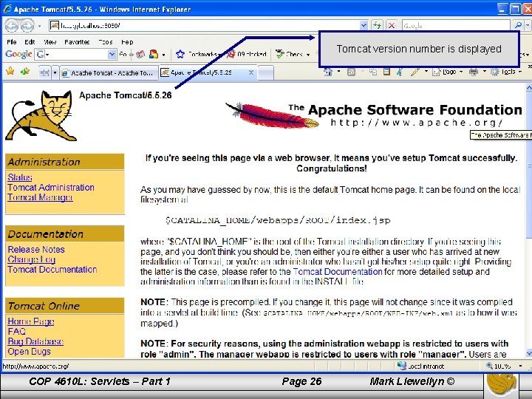Expand the Google toolbar search history dropdown
The height and width of the screenshot is (399, 532).
pyautogui.click(x=112, y=54)
